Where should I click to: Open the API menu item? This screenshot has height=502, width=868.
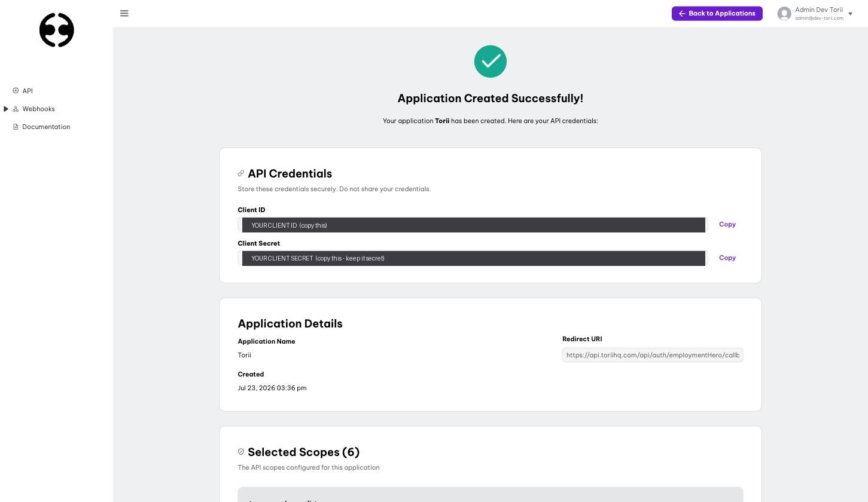tap(28, 91)
